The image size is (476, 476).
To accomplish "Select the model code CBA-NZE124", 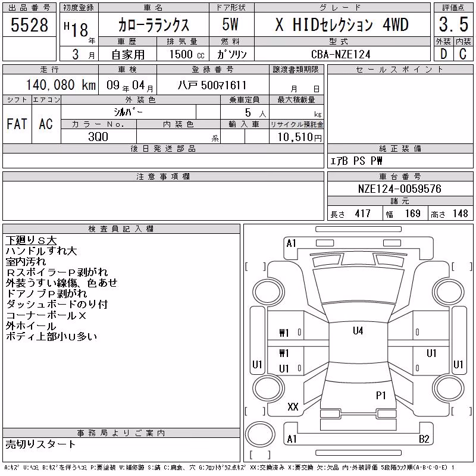I will (x=341, y=54).
